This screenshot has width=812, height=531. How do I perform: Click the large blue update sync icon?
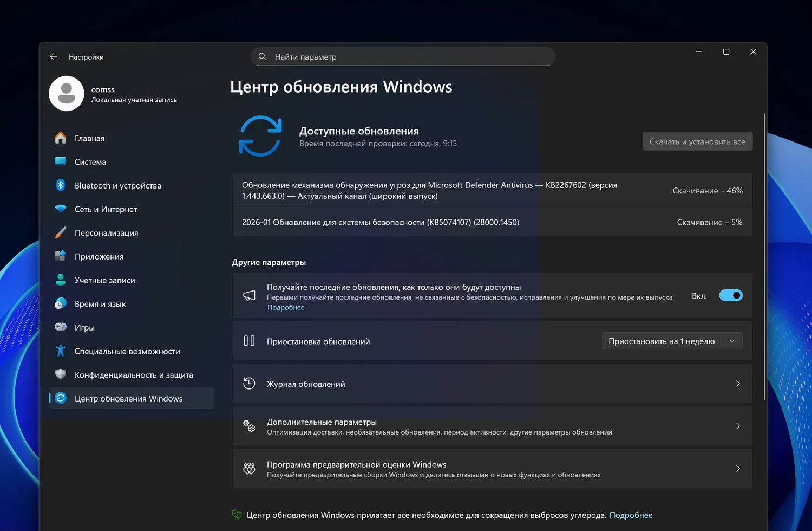[x=260, y=136]
